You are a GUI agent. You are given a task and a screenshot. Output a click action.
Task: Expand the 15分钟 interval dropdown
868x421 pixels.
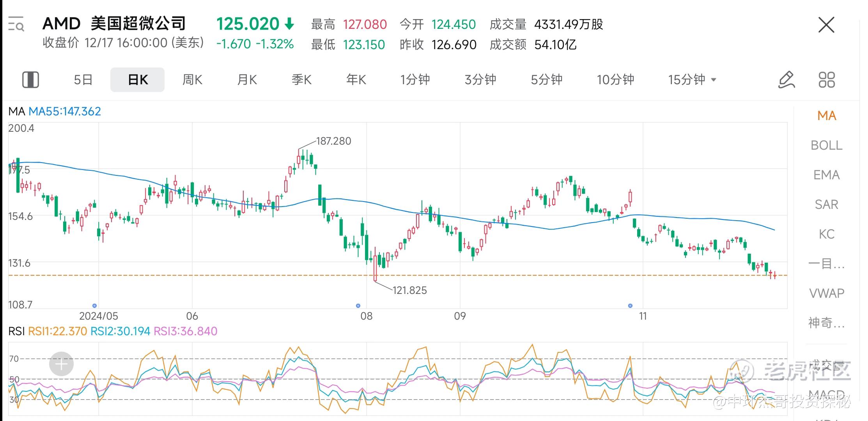[x=692, y=80]
